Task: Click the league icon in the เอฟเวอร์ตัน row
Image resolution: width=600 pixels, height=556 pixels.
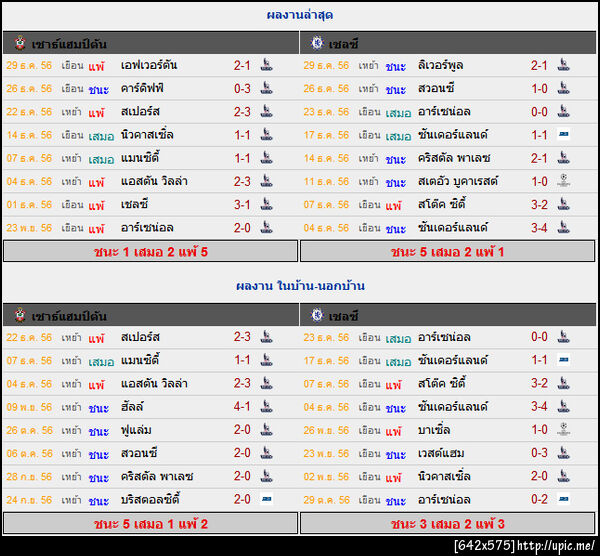Action: (x=266, y=65)
